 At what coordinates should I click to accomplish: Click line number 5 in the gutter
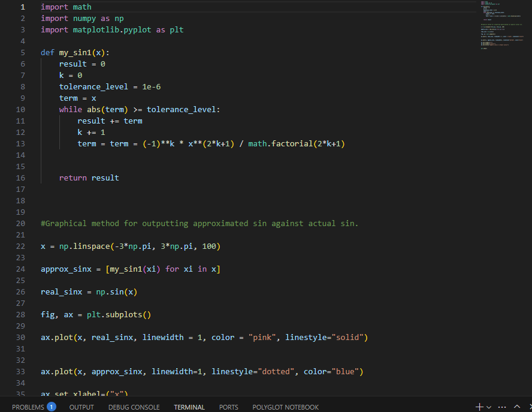23,52
